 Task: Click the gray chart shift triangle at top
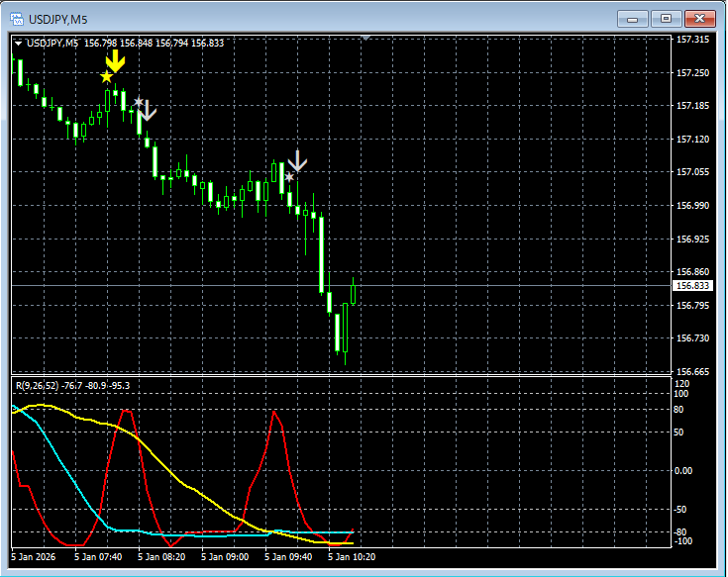pyautogui.click(x=365, y=38)
